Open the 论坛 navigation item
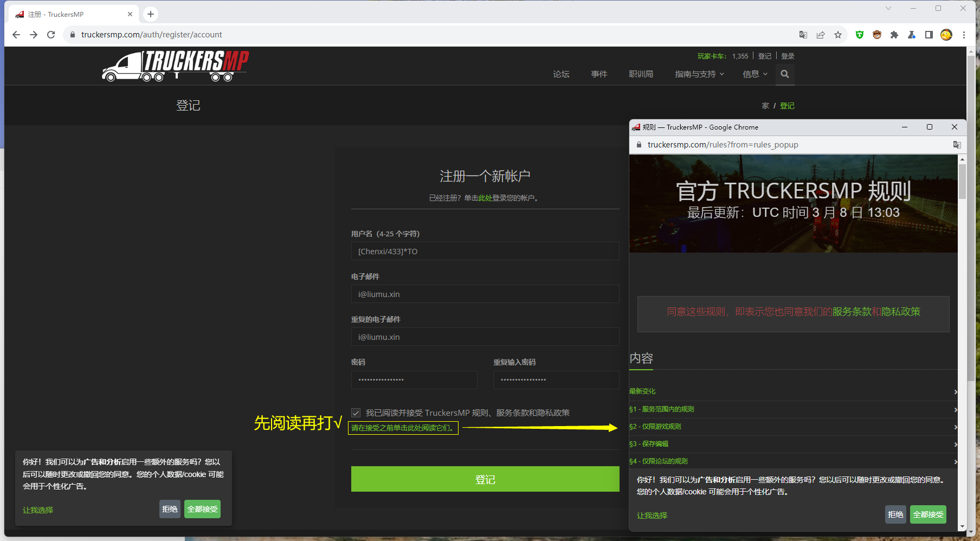Viewport: 980px width, 541px height. click(x=561, y=74)
